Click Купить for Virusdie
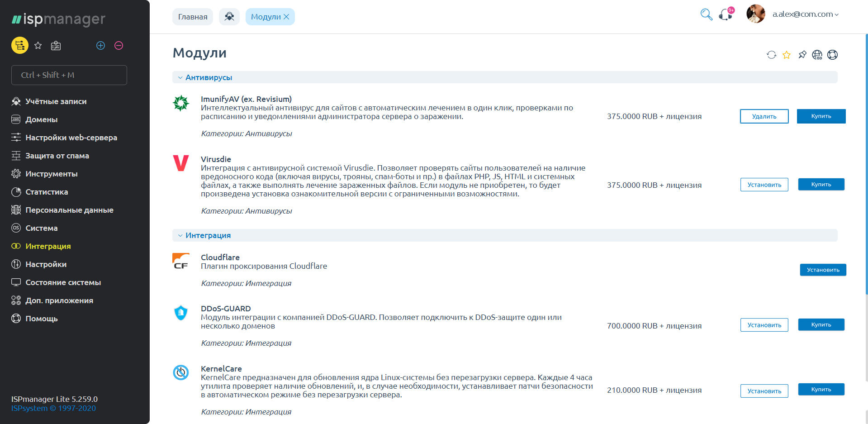 click(821, 184)
